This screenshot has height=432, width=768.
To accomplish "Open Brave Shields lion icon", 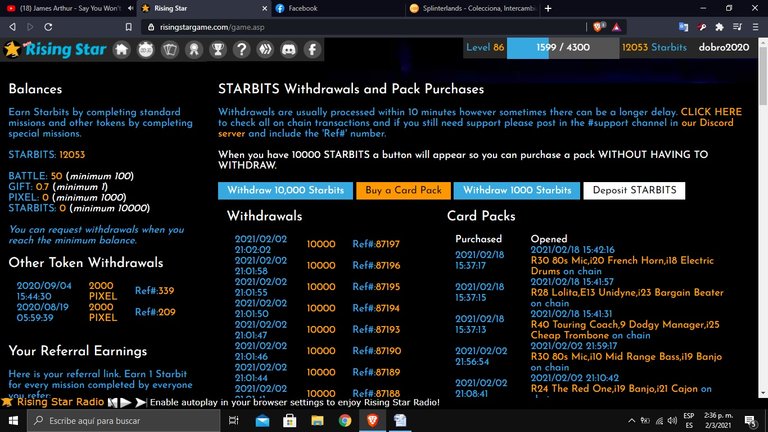I will tap(598, 27).
